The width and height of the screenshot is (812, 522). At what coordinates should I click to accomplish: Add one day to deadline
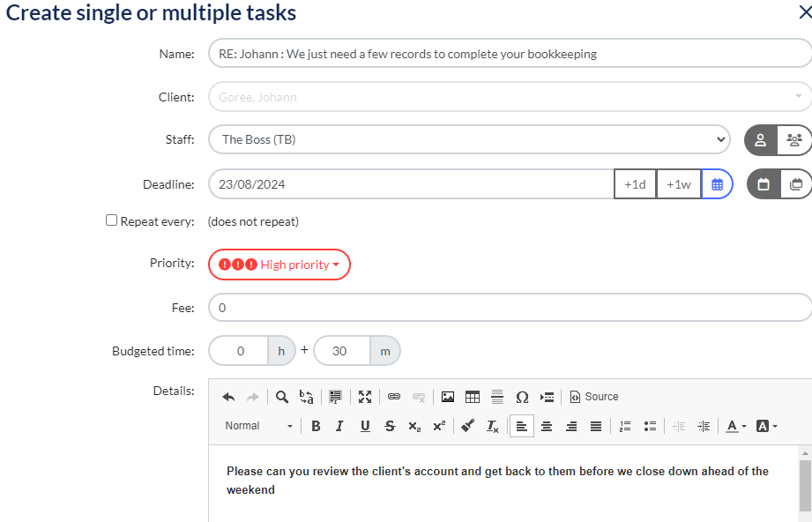(x=635, y=184)
